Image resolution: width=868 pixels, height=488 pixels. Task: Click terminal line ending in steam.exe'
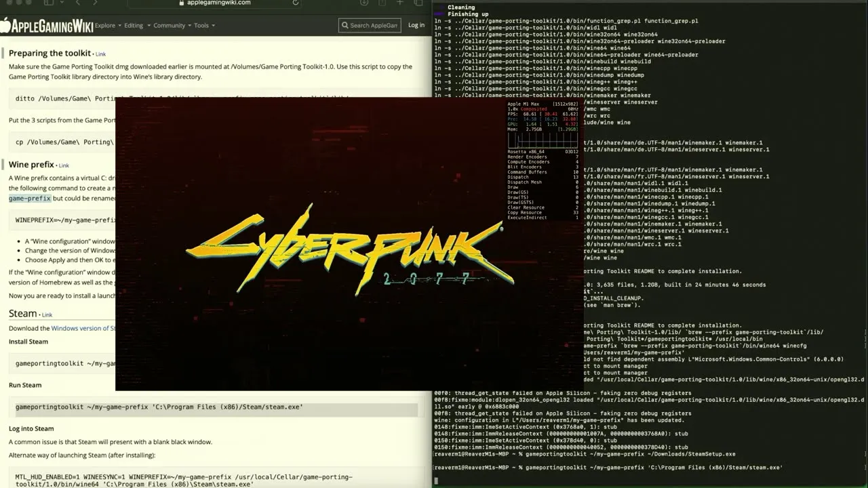pyautogui.click(x=608, y=468)
